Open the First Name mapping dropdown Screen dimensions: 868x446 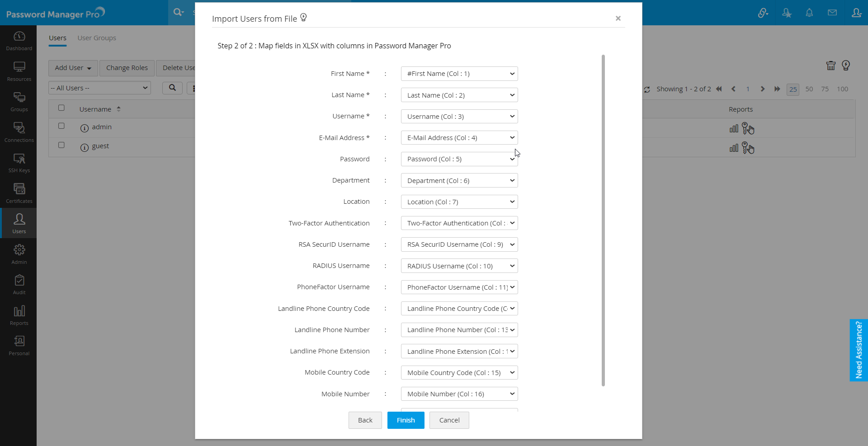point(459,74)
